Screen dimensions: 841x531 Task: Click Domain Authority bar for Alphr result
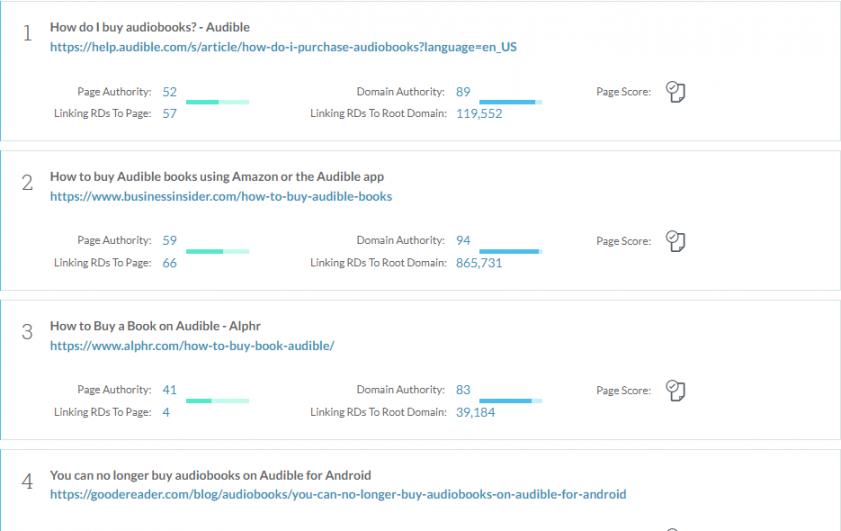coord(511,401)
